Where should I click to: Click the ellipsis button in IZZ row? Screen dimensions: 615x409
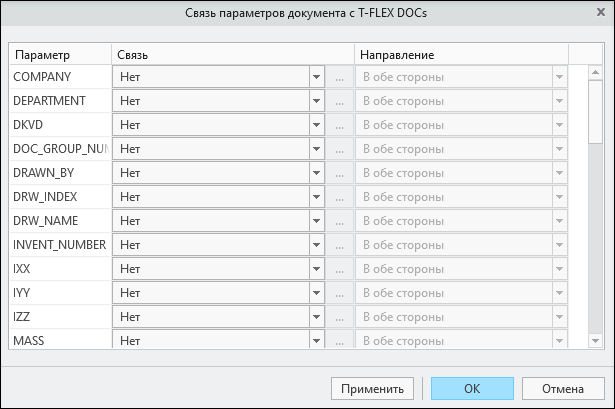point(340,316)
